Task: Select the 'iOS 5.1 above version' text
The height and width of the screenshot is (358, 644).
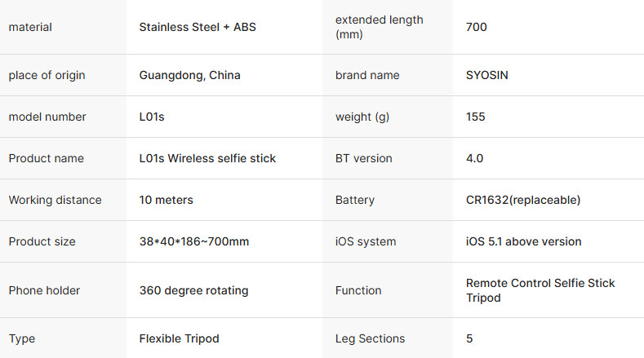Action: click(524, 241)
